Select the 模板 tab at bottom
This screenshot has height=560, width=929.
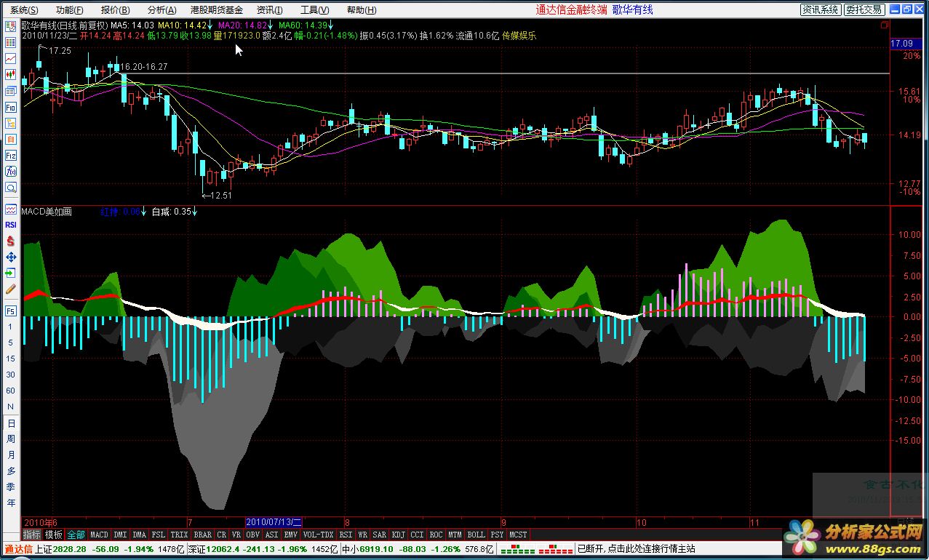(54, 535)
